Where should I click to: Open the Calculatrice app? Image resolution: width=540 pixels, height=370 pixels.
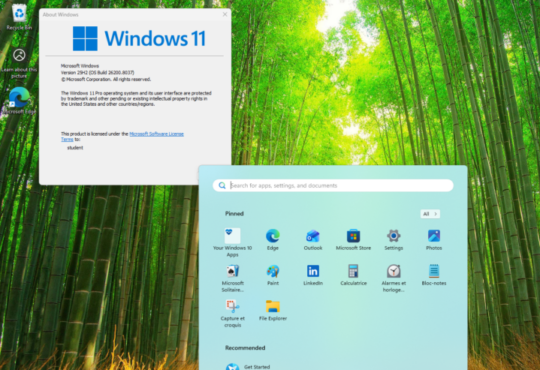point(353,275)
